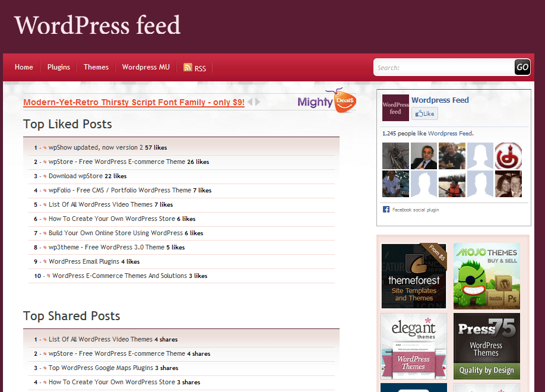Viewport: 545px width, 392px height.
Task: Click the '57 likes' count text
Action: [x=156, y=147]
